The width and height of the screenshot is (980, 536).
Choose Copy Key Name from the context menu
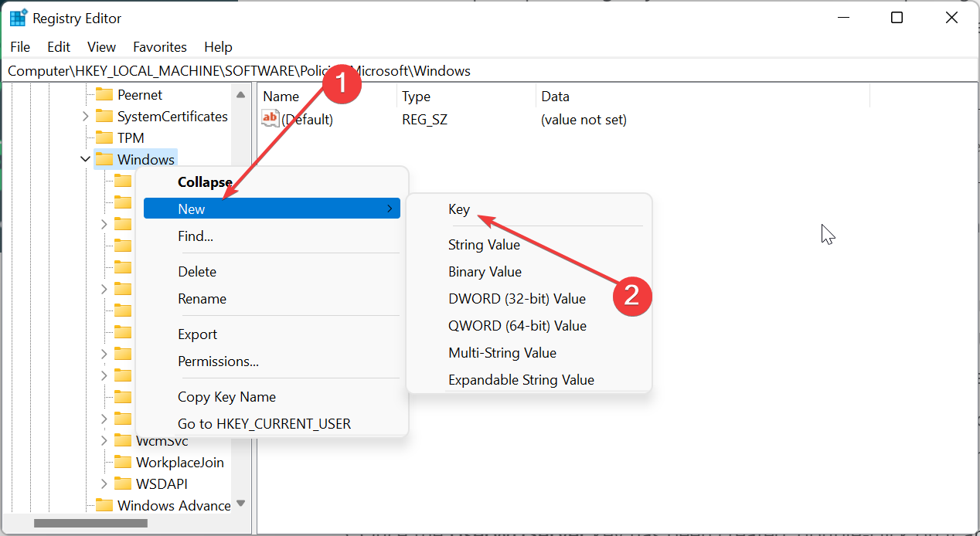coord(272,397)
